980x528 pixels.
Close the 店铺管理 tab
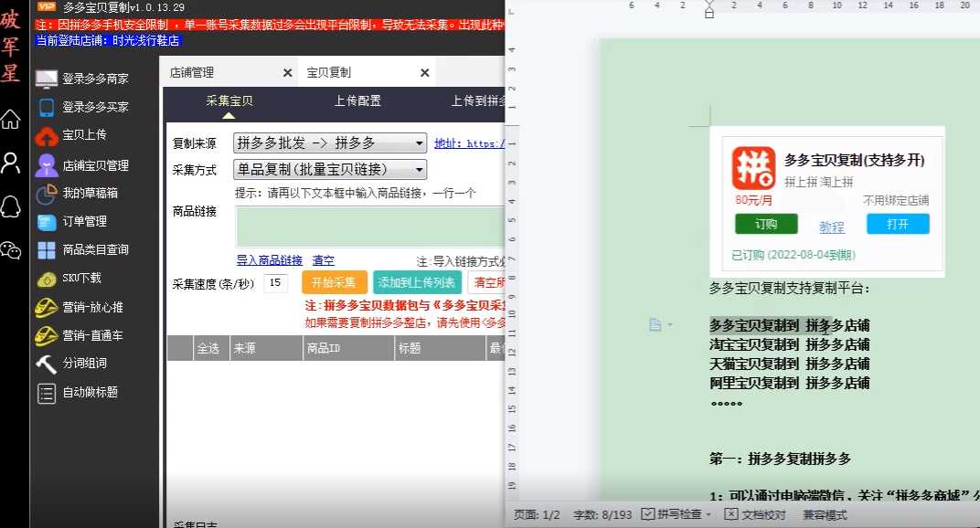coord(287,73)
